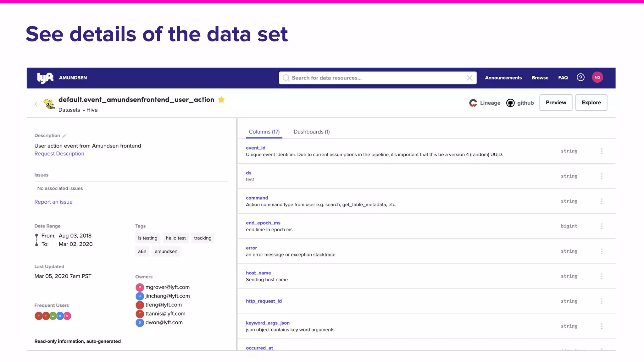
Task: Open the Lineage link
Action: click(490, 103)
